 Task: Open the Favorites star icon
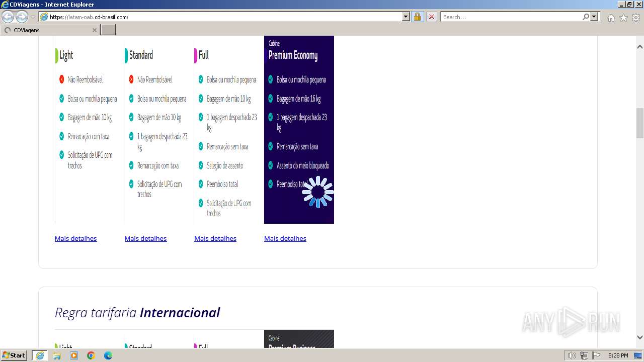click(623, 18)
